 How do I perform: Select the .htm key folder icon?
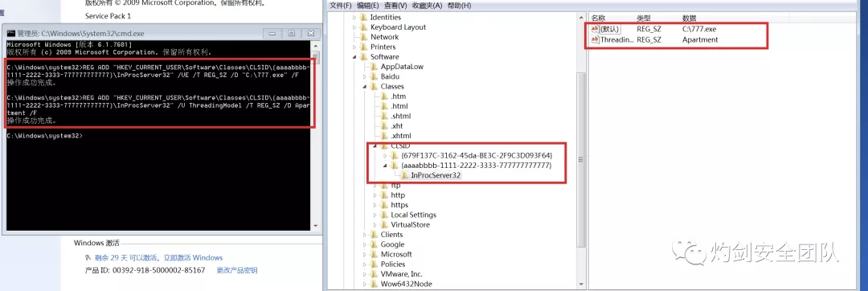tap(383, 96)
